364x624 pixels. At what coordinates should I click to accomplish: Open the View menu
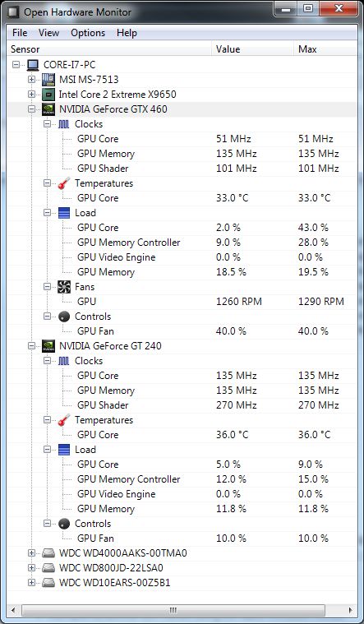tap(49, 33)
